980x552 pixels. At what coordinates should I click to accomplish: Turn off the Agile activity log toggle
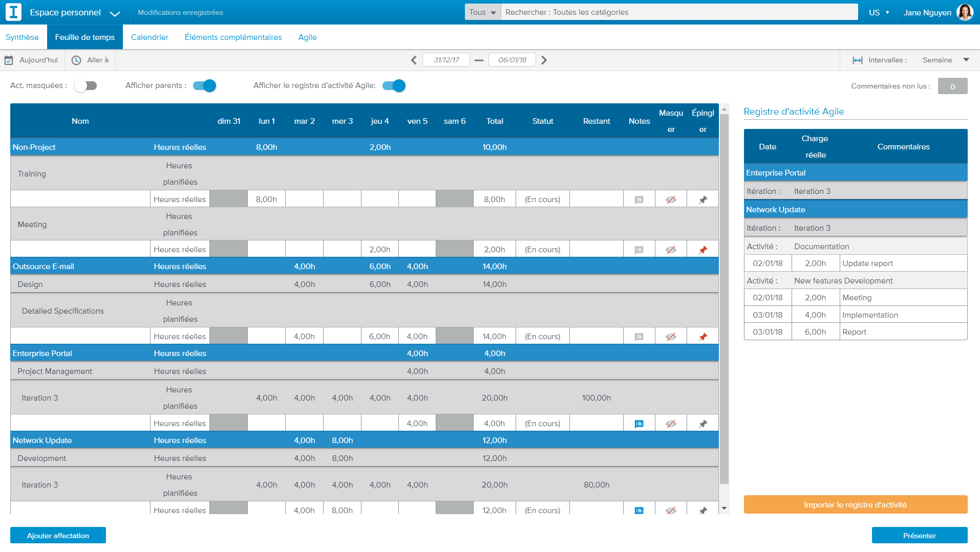pos(393,86)
